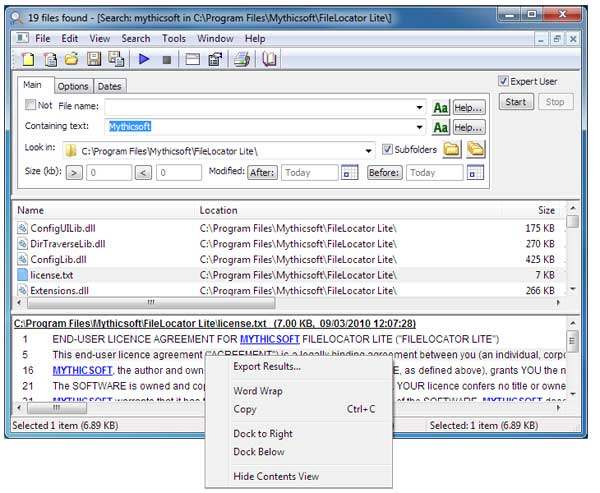Image resolution: width=600 pixels, height=493 pixels.
Task: Click the Stop search square icon
Action: (x=166, y=60)
